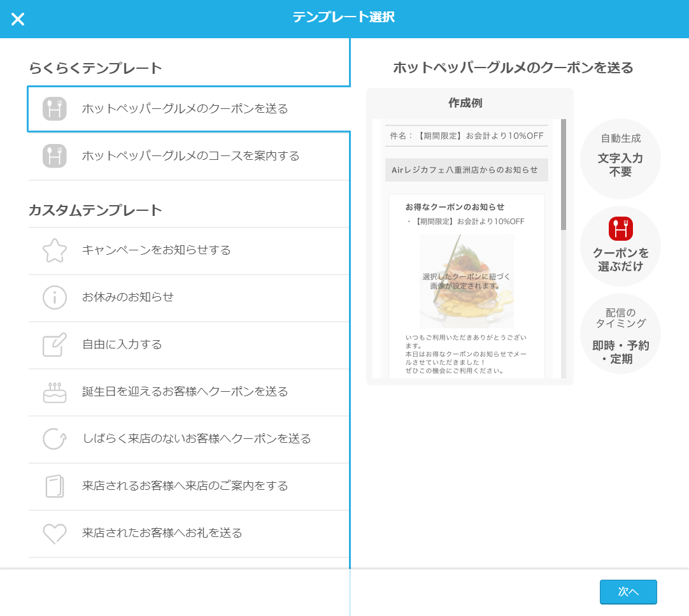Click the heart icon for the thank-you template

click(x=54, y=534)
